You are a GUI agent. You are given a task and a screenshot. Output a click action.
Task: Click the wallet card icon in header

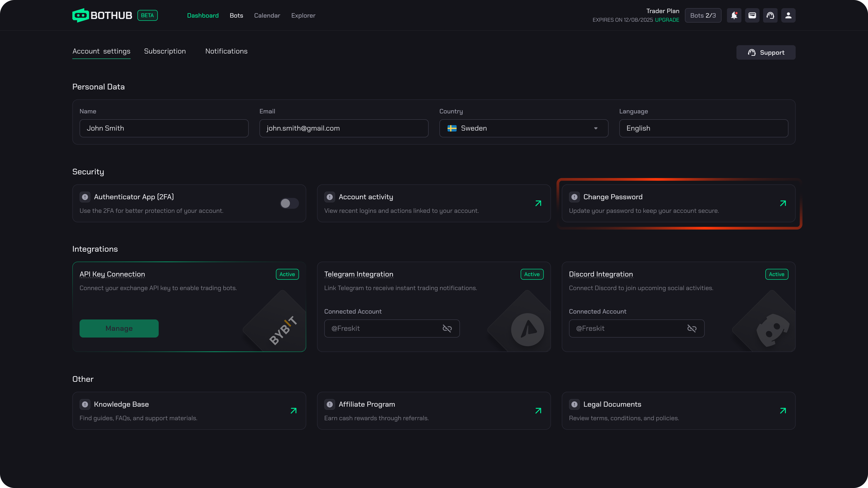click(x=752, y=16)
